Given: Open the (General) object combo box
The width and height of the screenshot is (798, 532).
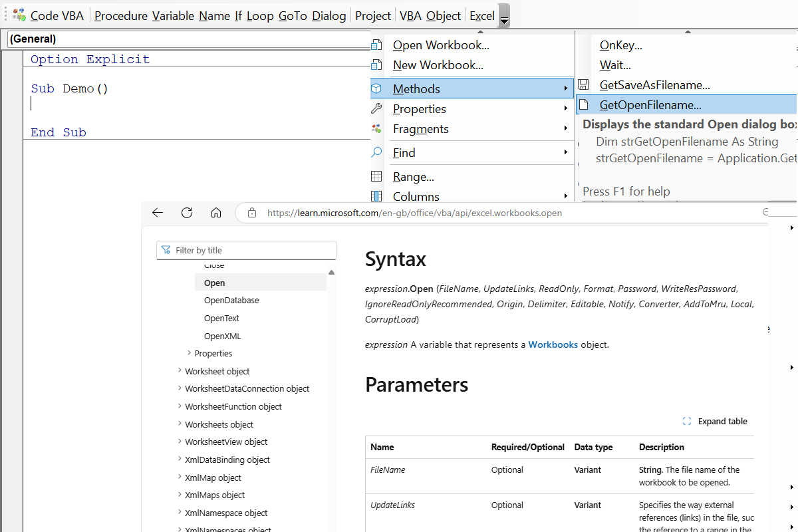Looking at the screenshot, I should [x=188, y=39].
